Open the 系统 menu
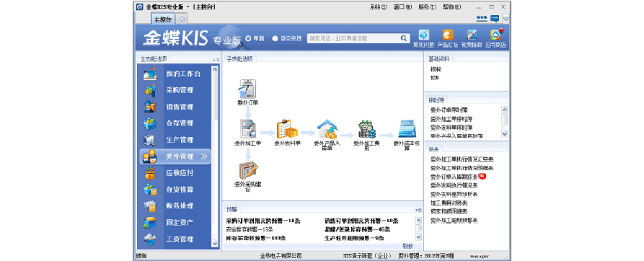Viewport: 644px width, 261px height. tap(379, 7)
